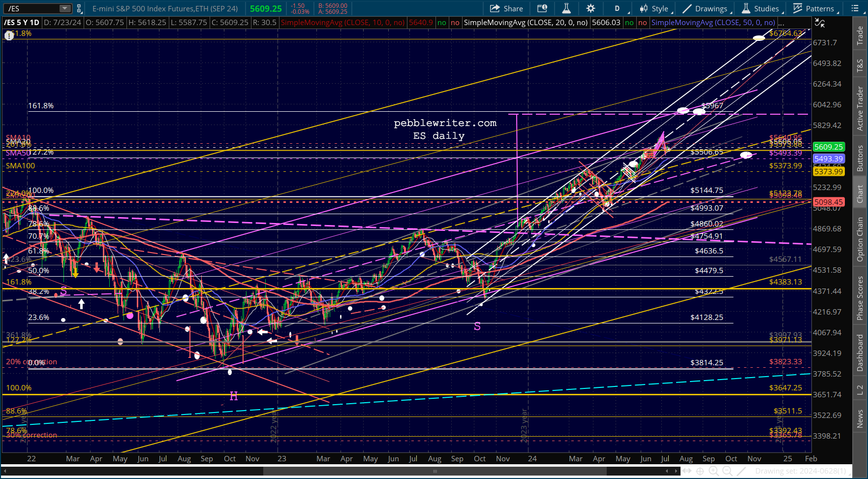Screen dimensions: 868x479
Task: Click the red 5098.45 price bubble
Action: (x=829, y=202)
